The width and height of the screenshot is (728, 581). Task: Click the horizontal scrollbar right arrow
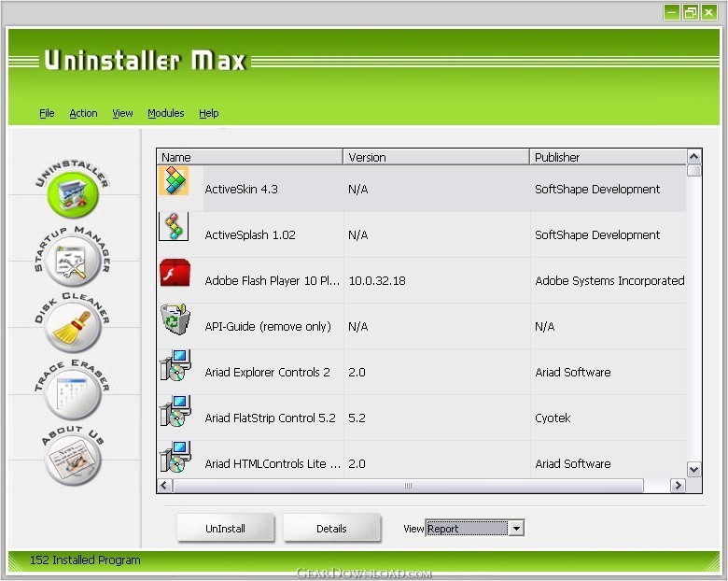click(678, 486)
